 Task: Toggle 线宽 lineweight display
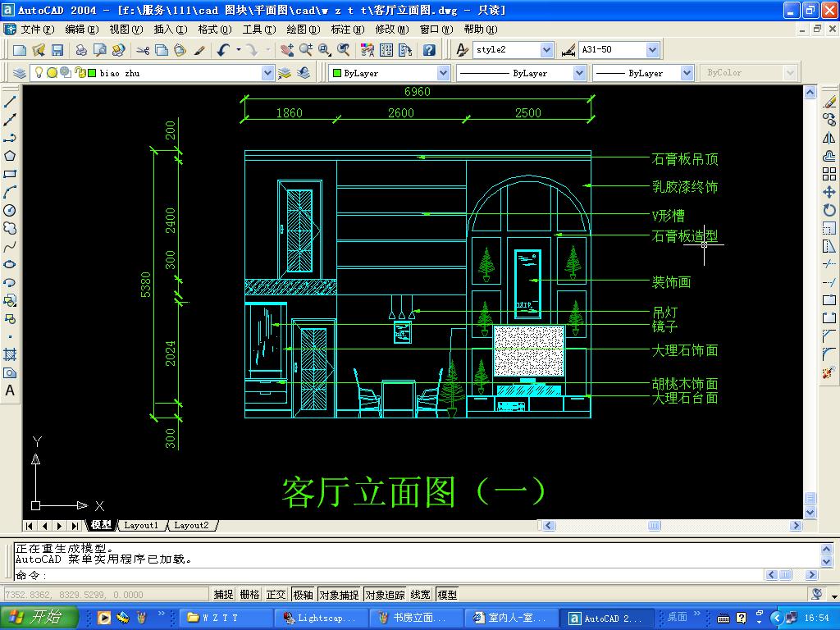(x=421, y=595)
